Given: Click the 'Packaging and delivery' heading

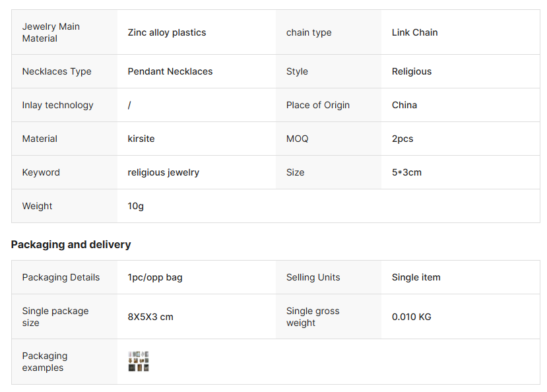Looking at the screenshot, I should point(71,244).
